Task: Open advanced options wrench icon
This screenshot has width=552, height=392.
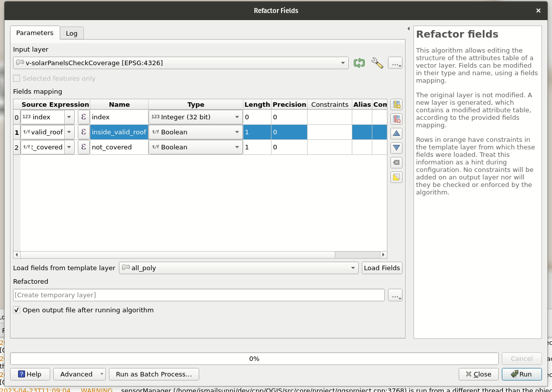Action: (x=377, y=63)
